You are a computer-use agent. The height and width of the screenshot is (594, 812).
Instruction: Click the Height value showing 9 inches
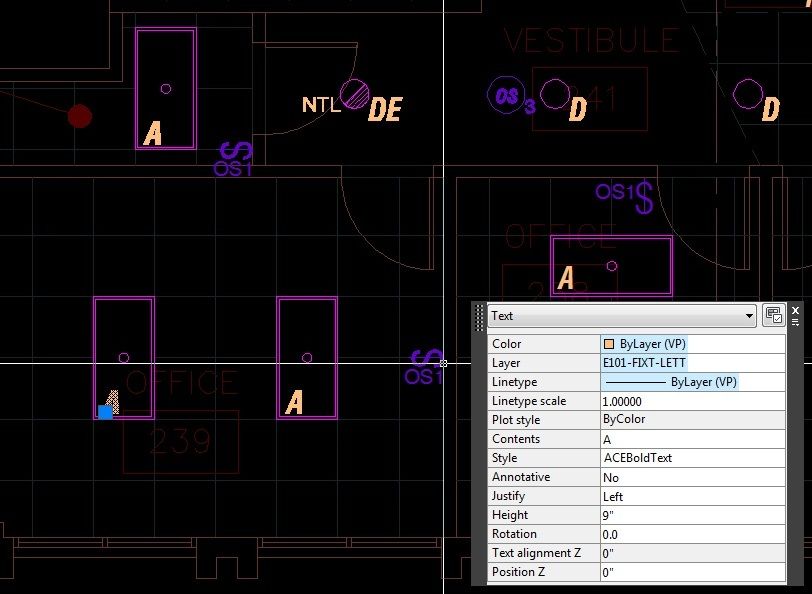coord(690,515)
